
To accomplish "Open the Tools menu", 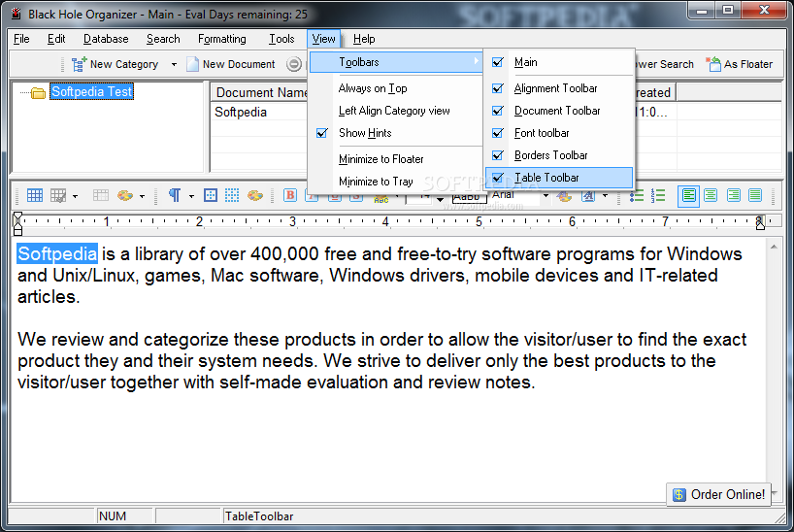I will 281,39.
